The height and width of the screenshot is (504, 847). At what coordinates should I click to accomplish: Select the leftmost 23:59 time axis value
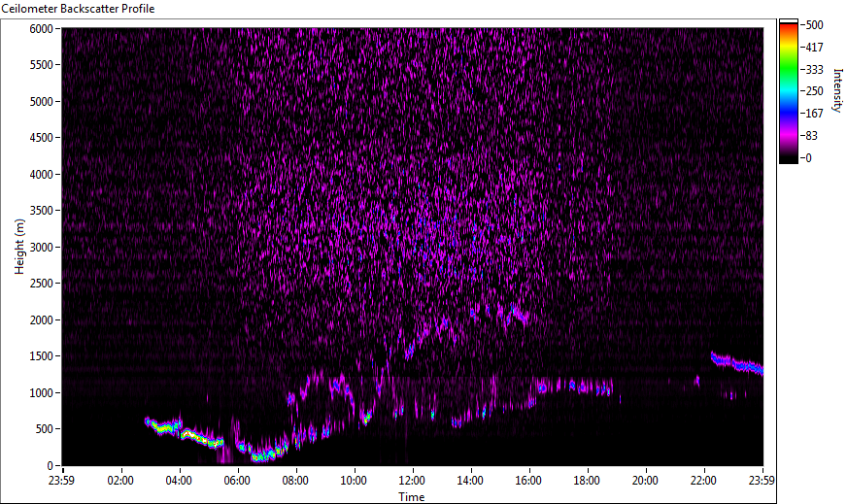(x=62, y=481)
